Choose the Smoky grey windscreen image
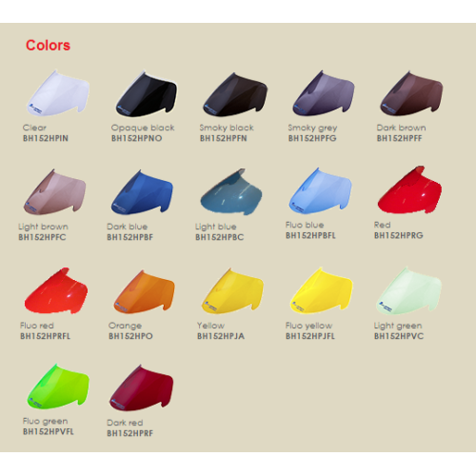476x476 pixels. pyautogui.click(x=324, y=93)
